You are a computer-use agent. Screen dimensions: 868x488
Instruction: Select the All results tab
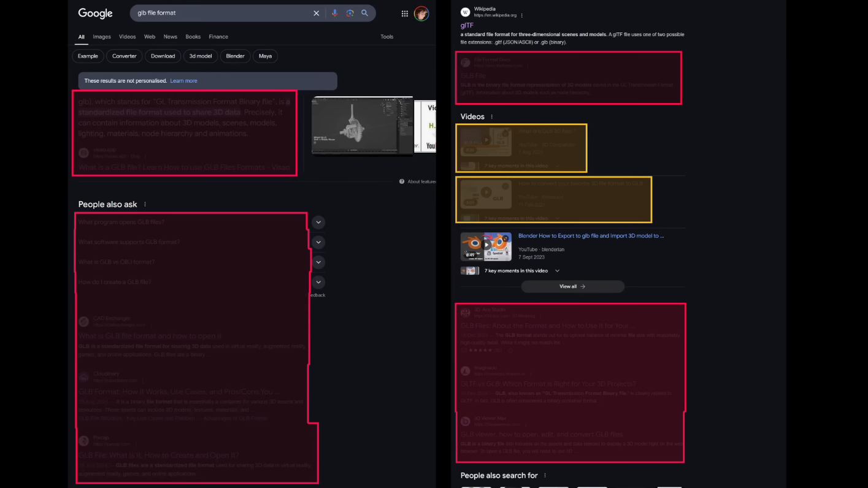coord(81,37)
